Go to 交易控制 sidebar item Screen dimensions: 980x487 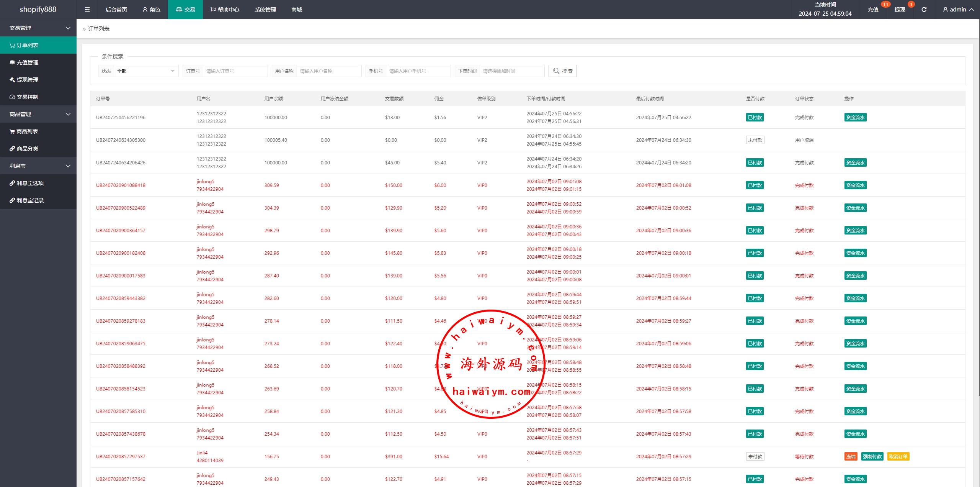click(28, 97)
